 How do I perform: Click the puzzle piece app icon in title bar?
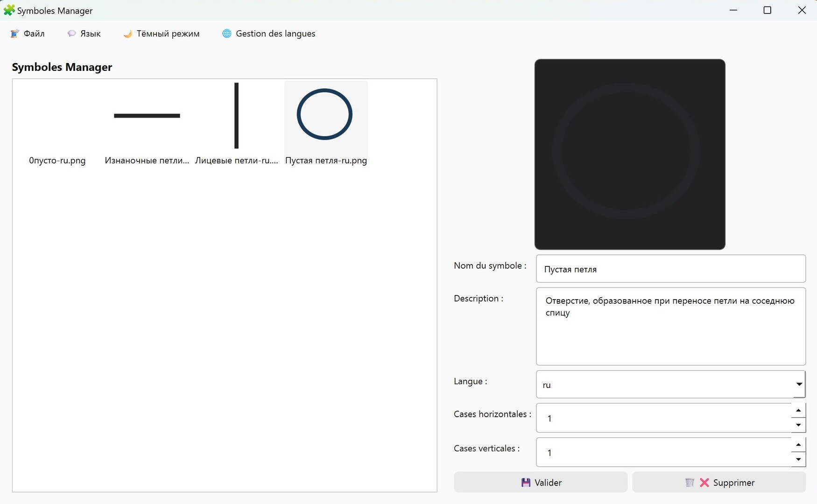pos(9,10)
